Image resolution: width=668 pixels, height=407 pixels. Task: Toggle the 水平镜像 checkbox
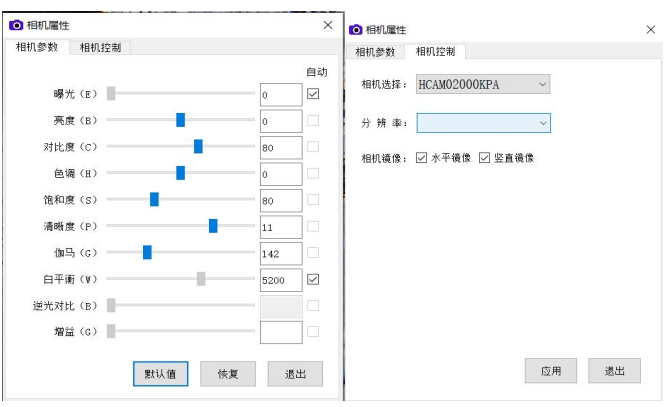pos(421,158)
